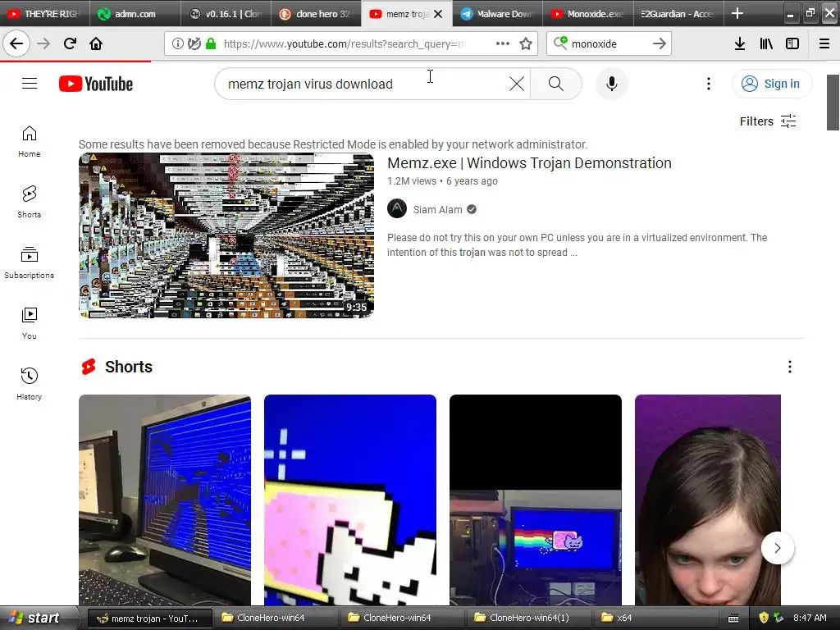Viewport: 840px width, 630px height.
Task: Submit monoxide search with the arrow
Action: click(x=660, y=43)
